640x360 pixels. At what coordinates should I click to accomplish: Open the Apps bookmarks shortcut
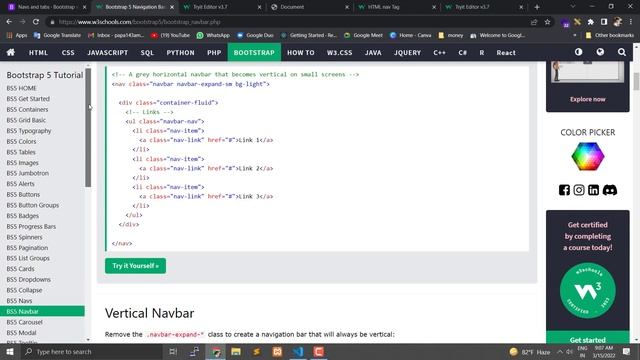pos(17,36)
